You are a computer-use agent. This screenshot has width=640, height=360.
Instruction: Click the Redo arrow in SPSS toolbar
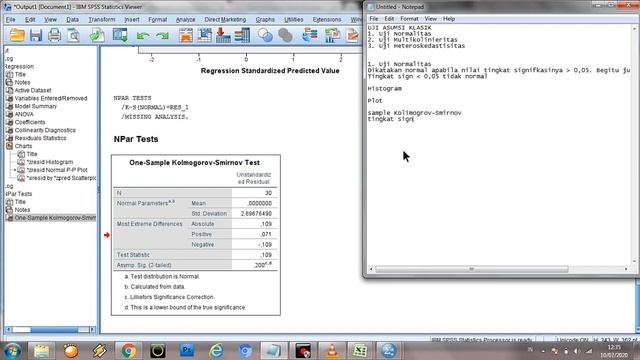[162, 36]
